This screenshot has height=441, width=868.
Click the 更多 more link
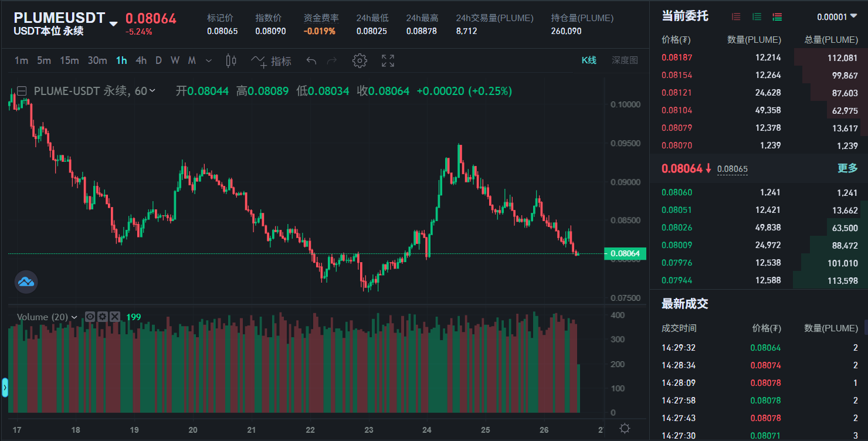847,168
